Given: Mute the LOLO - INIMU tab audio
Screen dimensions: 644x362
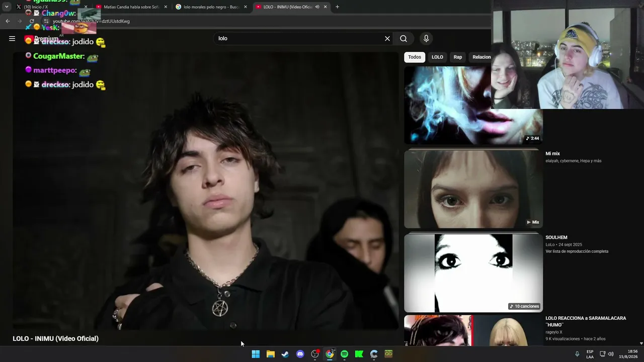Looking at the screenshot, I should (x=317, y=7).
